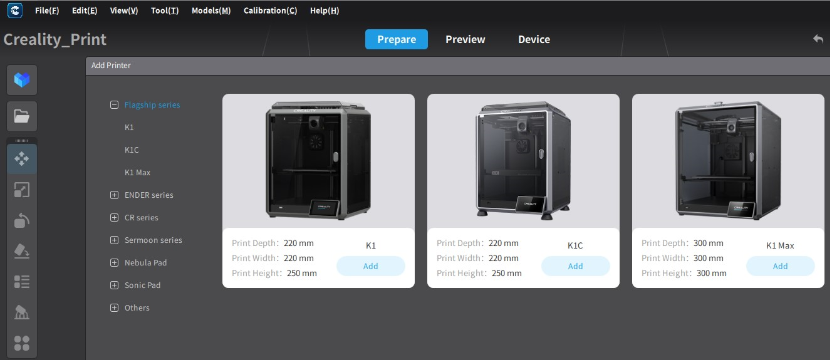Expand the ENDER series group
This screenshot has width=830, height=360.
114,195
